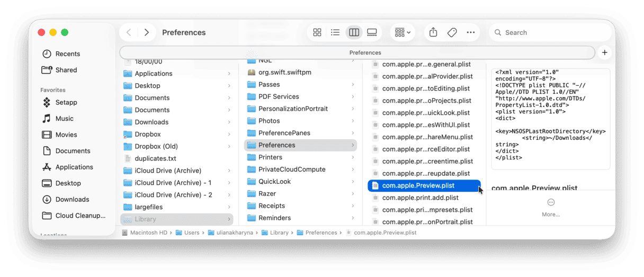Switch to gallery view
Screen dimensions: 644x277
click(x=372, y=32)
